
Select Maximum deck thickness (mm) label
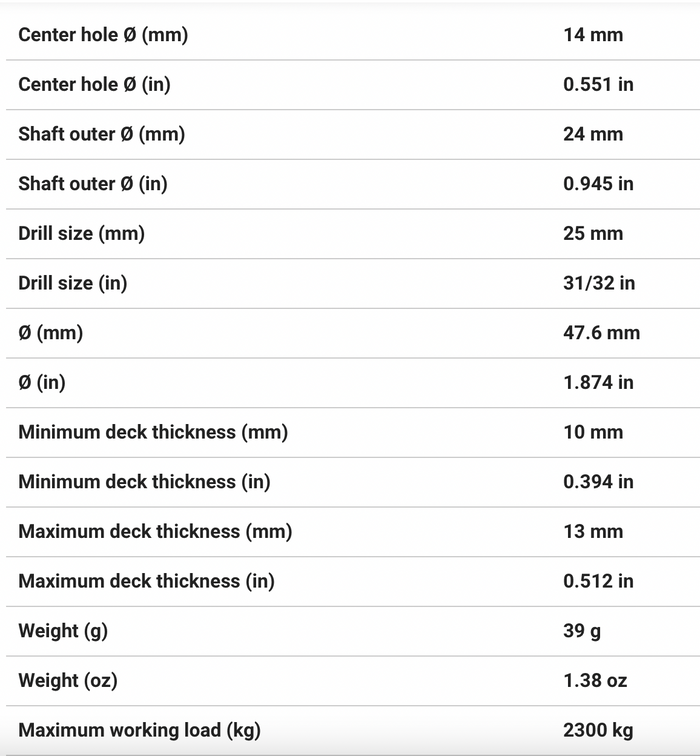tap(155, 532)
